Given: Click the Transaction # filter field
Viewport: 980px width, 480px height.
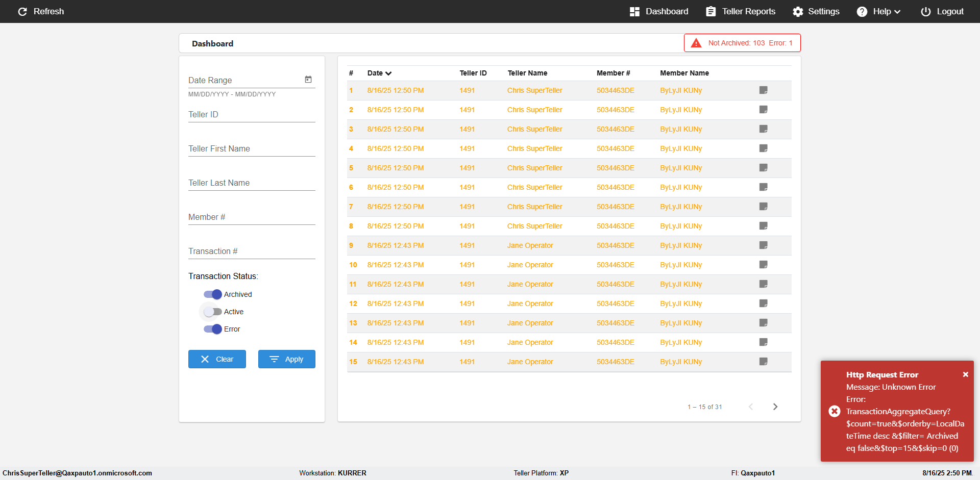Looking at the screenshot, I should pyautogui.click(x=252, y=251).
